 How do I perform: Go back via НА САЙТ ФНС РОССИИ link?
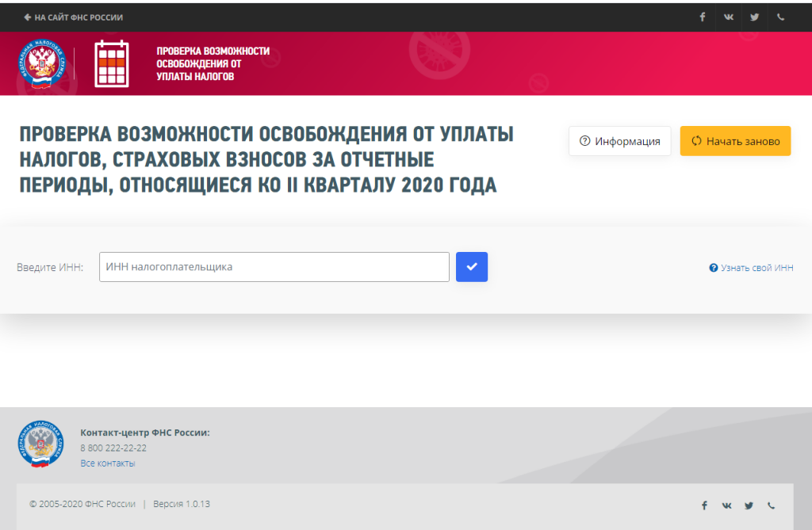click(x=73, y=17)
